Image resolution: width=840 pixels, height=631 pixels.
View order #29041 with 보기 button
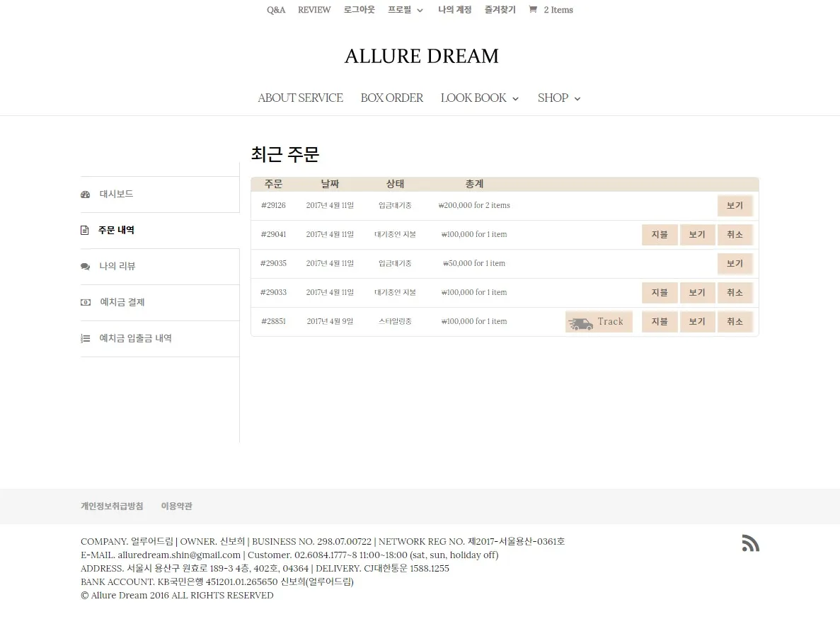click(697, 235)
